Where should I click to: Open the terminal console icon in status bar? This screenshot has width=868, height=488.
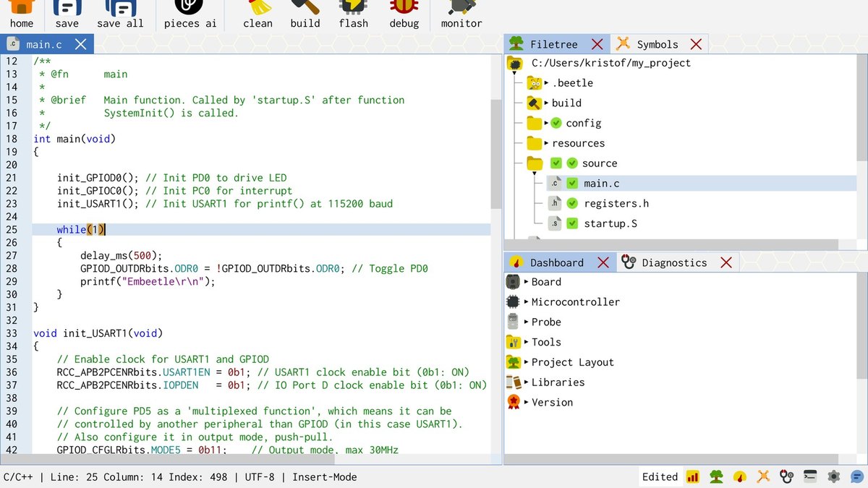(810, 476)
